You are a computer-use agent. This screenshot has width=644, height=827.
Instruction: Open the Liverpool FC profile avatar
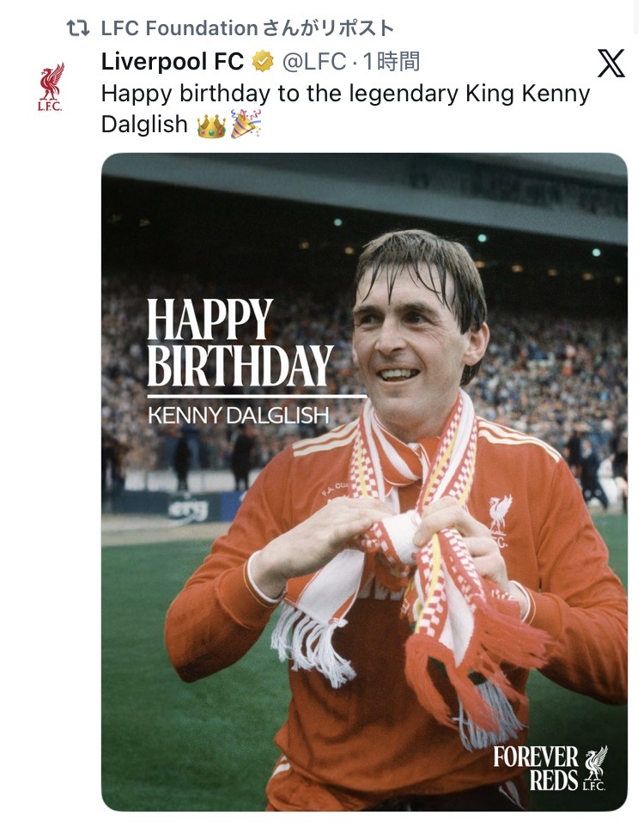tap(52, 87)
